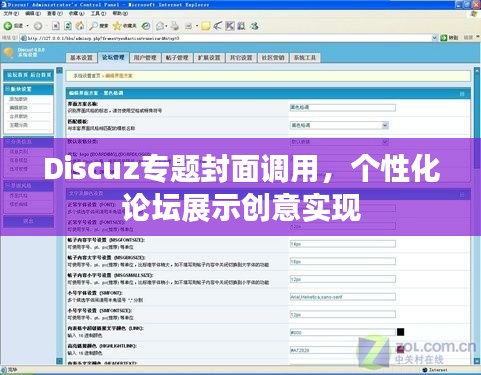Click the page scrollbar up arrow

(477, 71)
